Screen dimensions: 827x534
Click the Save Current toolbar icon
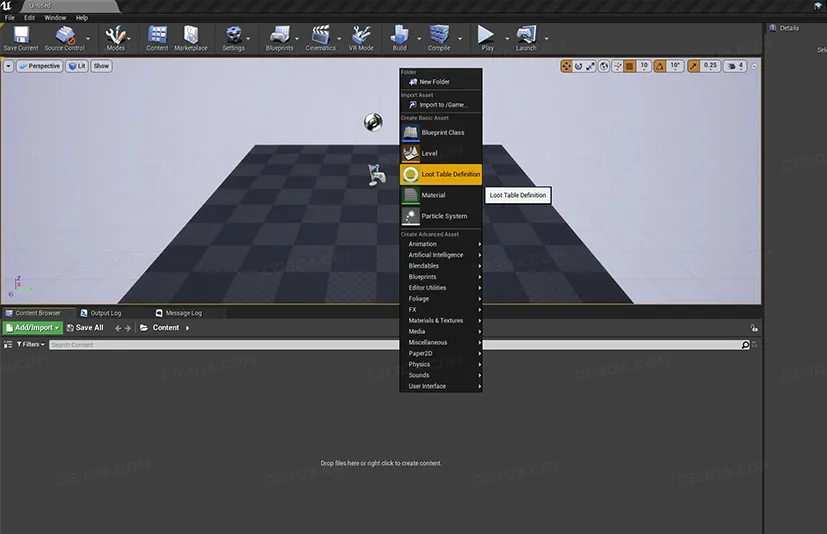[x=21, y=38]
